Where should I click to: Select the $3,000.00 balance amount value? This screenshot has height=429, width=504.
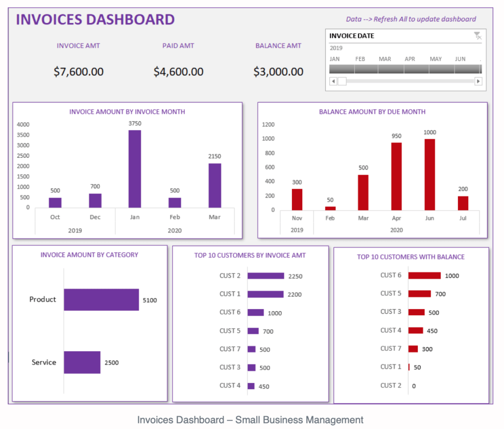(x=278, y=72)
